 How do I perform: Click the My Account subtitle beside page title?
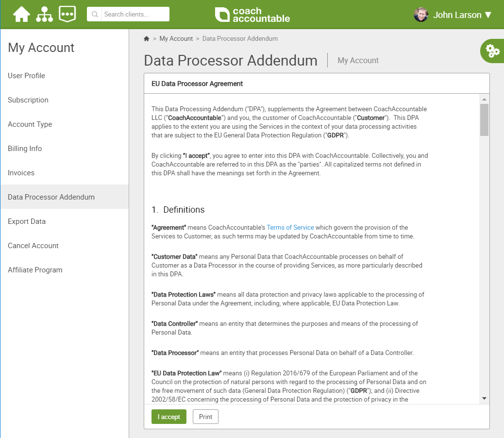[358, 60]
